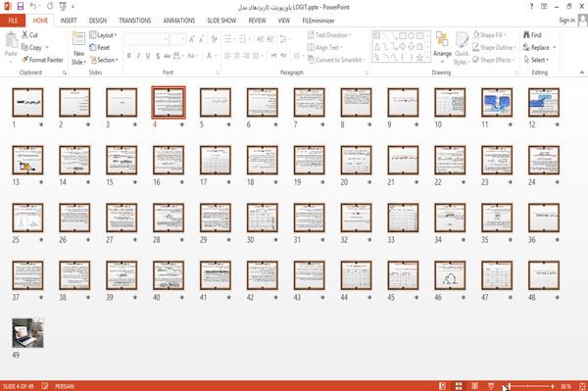Screen dimensions: 588x391
Task: Toggle Justify paragraph alignment
Action: (256, 56)
